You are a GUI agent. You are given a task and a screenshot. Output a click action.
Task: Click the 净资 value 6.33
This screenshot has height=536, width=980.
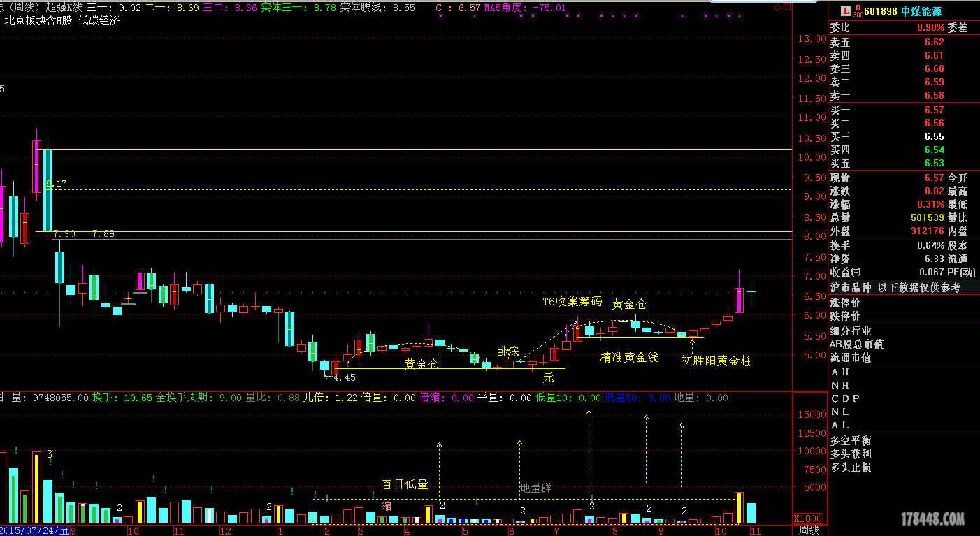pos(934,259)
